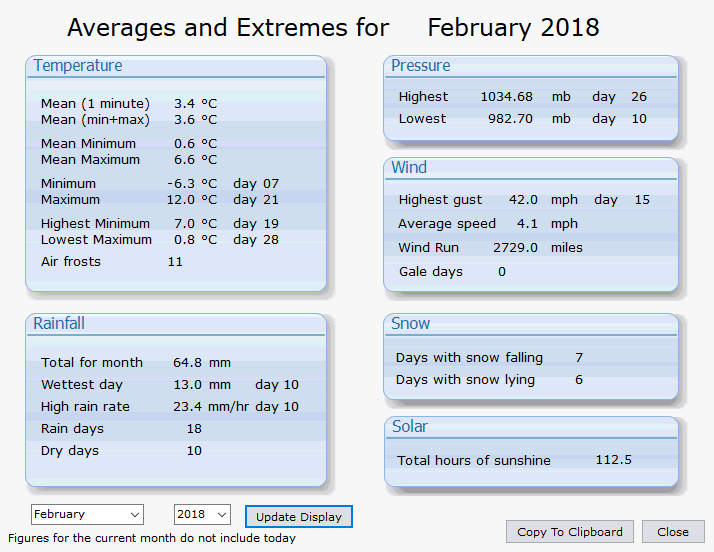Open the February month dropdown
This screenshot has width=714, height=552.
click(x=87, y=515)
